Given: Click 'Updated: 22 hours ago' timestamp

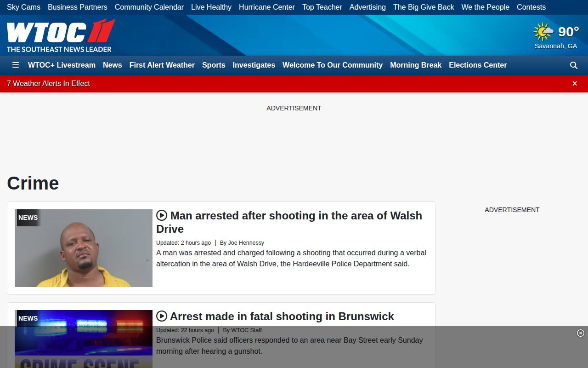Looking at the screenshot, I should [x=185, y=330].
